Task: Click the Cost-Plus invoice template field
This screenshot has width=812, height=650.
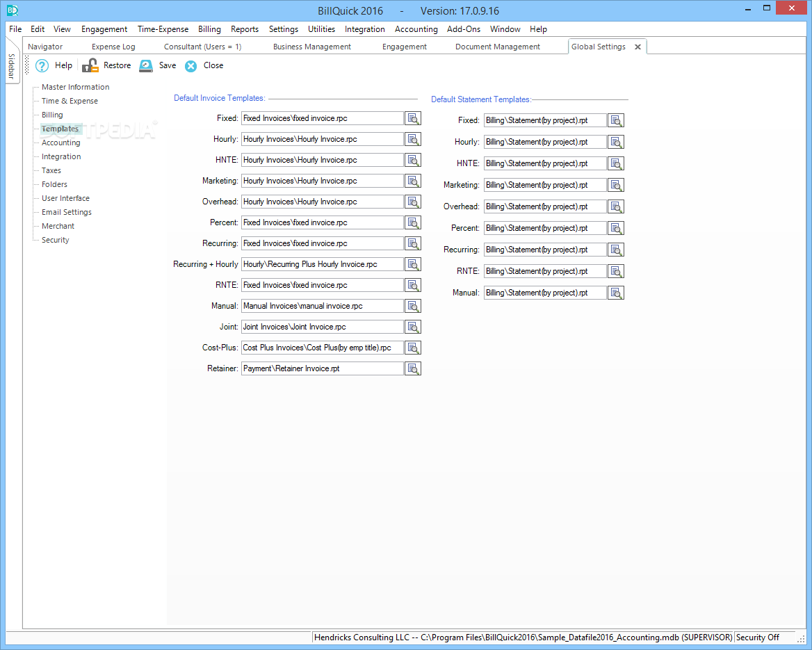Action: 322,348
